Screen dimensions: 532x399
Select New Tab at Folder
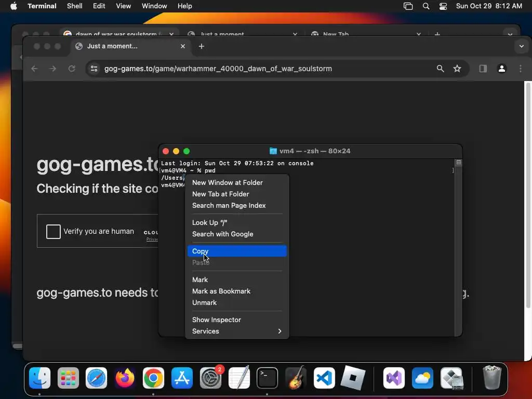tap(237, 194)
